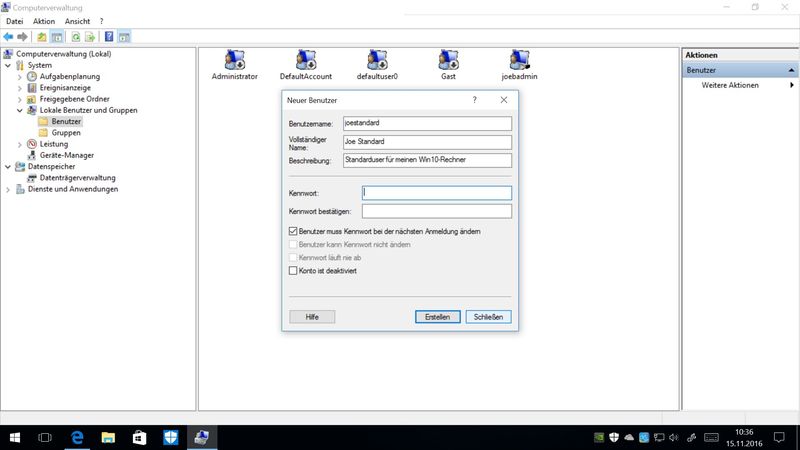Open Geräte-Manager from the tree

(x=67, y=155)
